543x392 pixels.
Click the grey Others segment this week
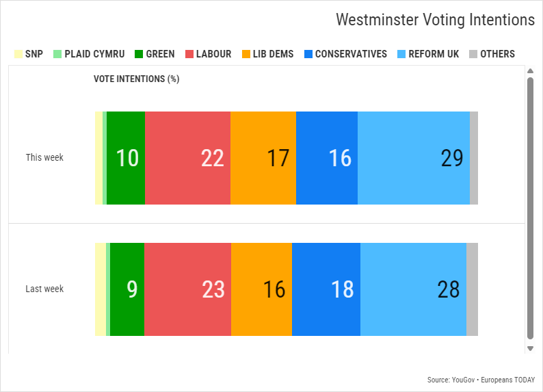coord(474,158)
